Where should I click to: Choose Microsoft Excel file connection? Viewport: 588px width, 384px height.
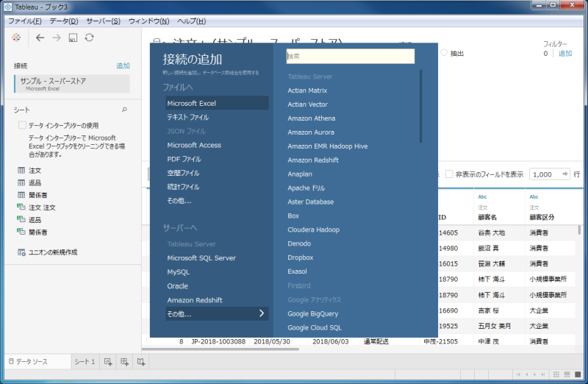point(217,103)
